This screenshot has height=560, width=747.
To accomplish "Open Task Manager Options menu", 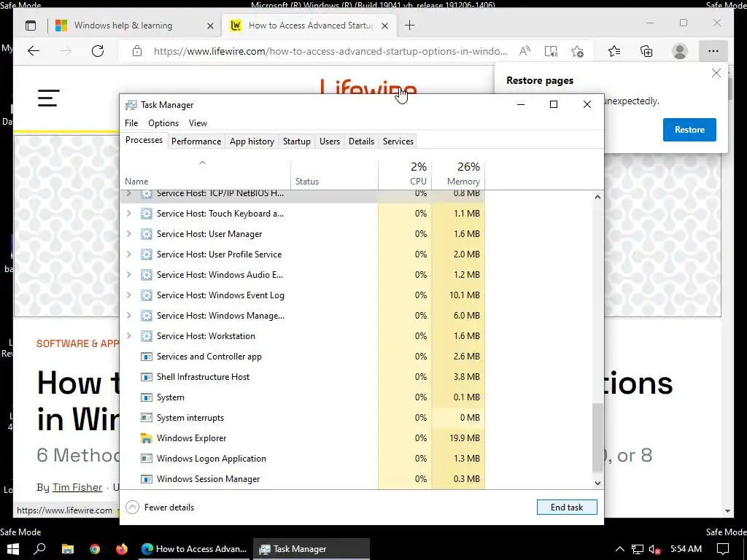I will [163, 123].
